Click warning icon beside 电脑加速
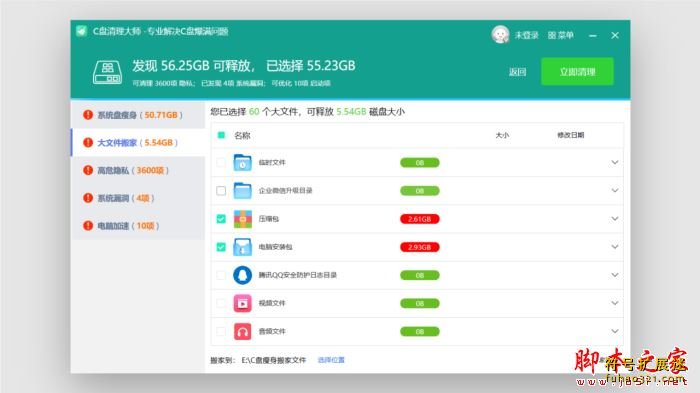 tap(88, 226)
